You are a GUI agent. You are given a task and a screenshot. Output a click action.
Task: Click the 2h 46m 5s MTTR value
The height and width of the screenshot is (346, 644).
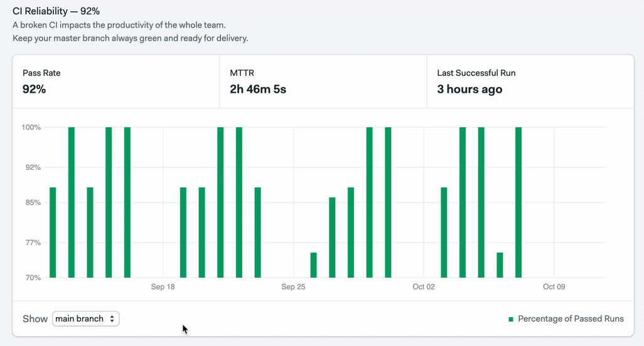(x=258, y=90)
